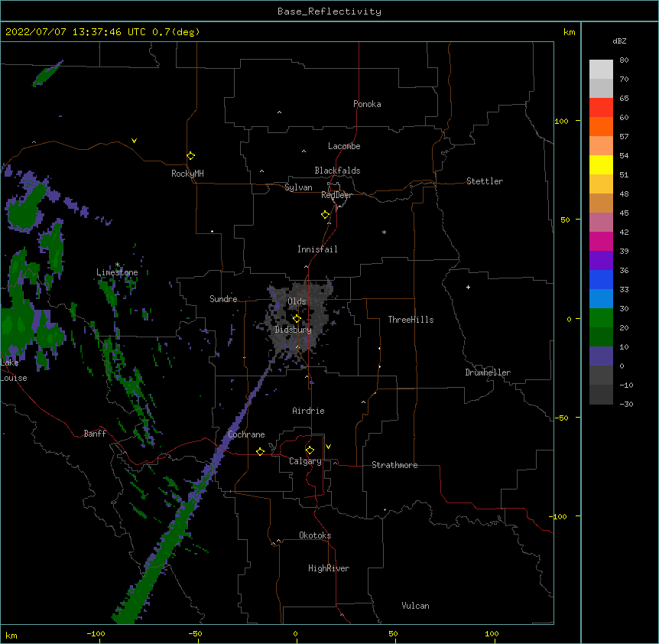Click the Cochrane town label
The width and height of the screenshot is (659, 644).
246,434
